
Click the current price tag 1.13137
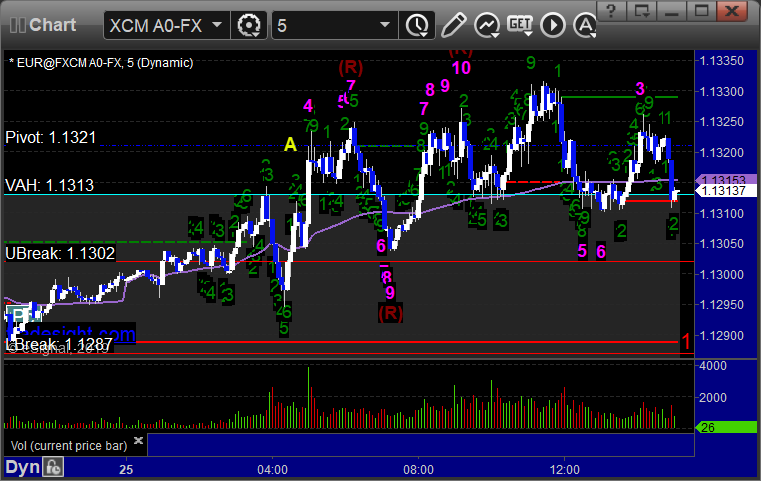(x=726, y=191)
